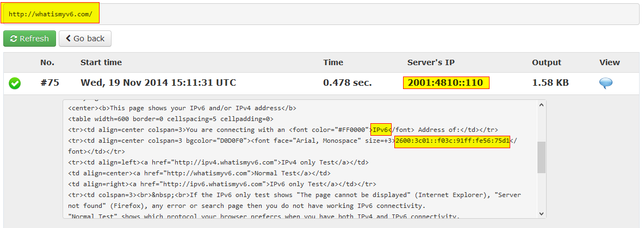Viewport: 644px width, 228px height.
Task: Click the highlighted IPv6 text in source
Action: [x=381, y=130]
